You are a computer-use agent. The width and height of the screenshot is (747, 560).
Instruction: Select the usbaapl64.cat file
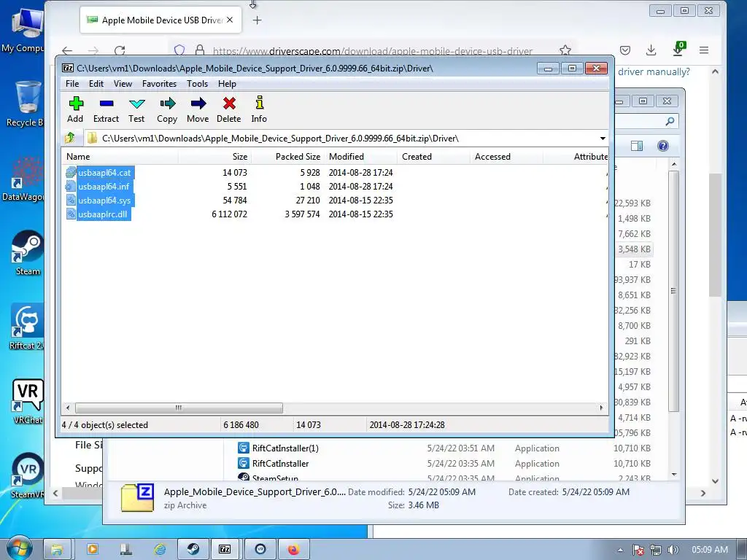tap(104, 172)
